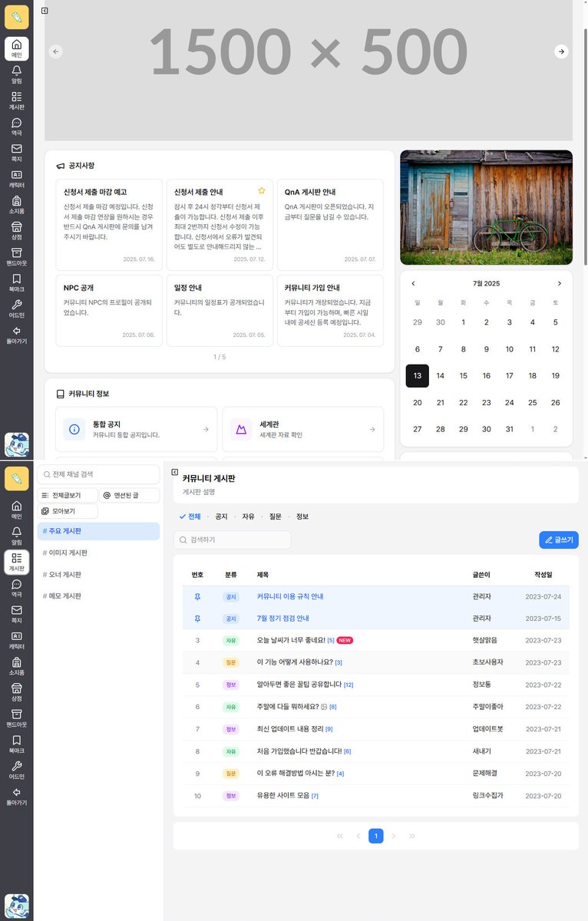Screen dimensions: 588x921
Task: Toggle star on 신청서 제출 안내 notice
Action: 261,190
